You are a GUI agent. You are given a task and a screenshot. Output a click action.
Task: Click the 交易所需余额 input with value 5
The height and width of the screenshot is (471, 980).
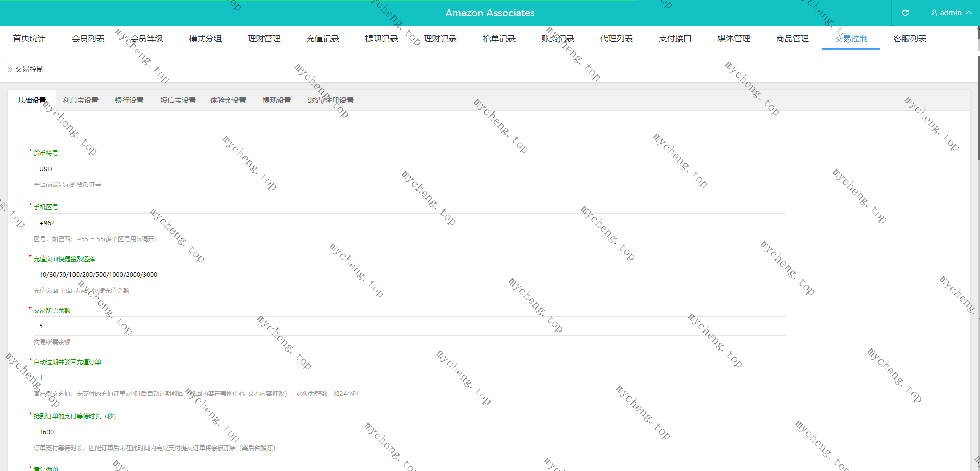point(409,326)
